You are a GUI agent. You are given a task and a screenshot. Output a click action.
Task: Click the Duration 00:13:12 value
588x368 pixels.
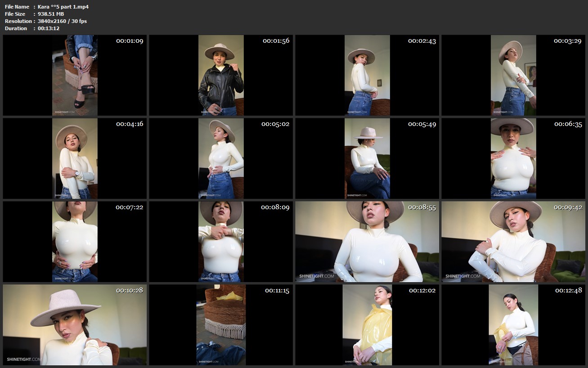pyautogui.click(x=49, y=28)
